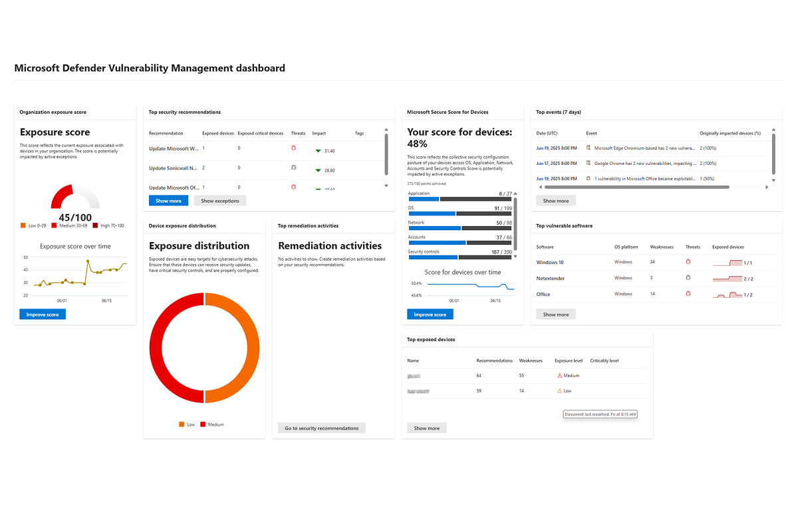Open the Microsoft Edge Chromium-based event

(644, 148)
